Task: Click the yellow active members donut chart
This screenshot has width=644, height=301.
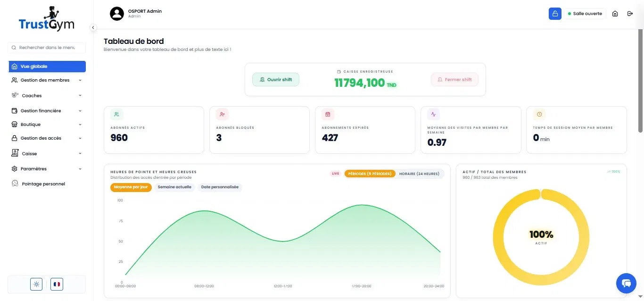Action: [x=541, y=236]
